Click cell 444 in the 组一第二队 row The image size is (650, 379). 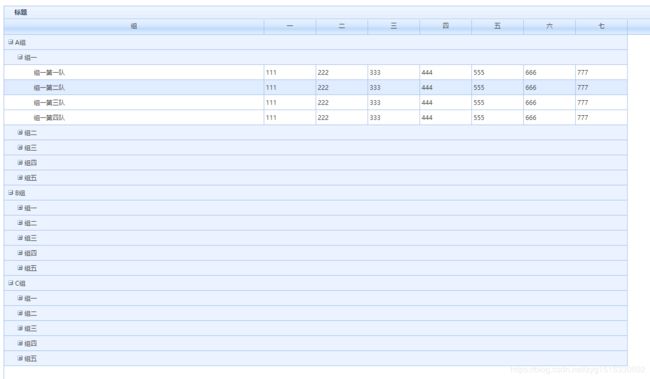(446, 87)
